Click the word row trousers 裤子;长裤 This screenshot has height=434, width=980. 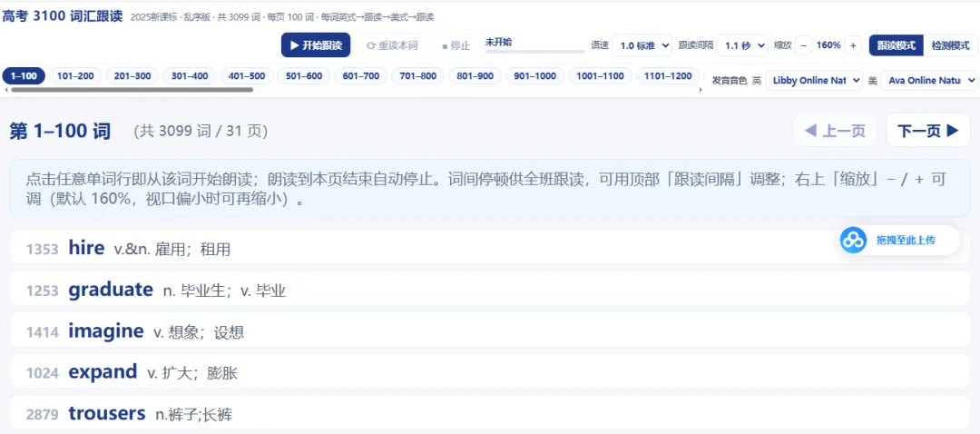(490, 413)
